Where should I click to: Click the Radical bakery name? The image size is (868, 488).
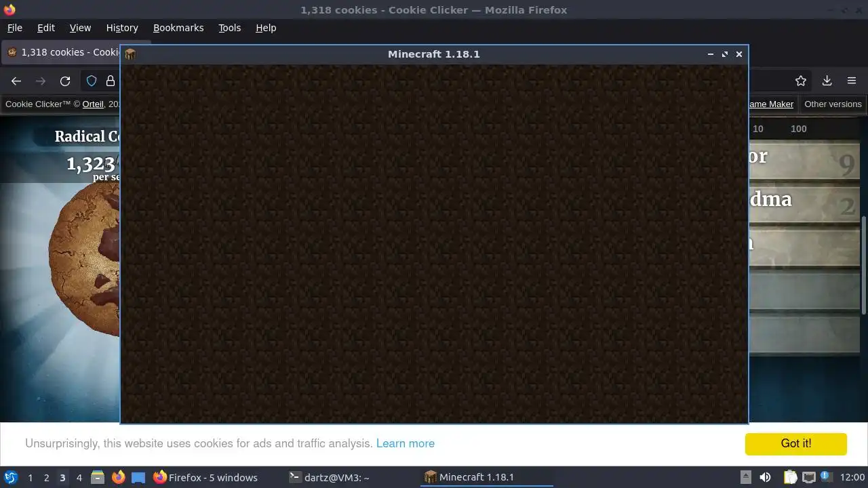pos(87,136)
